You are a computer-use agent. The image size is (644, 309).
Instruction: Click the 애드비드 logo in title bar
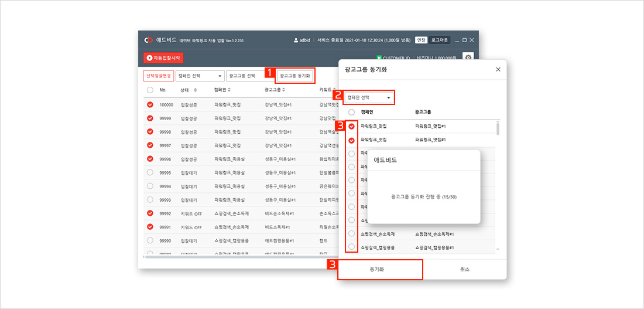[x=148, y=40]
